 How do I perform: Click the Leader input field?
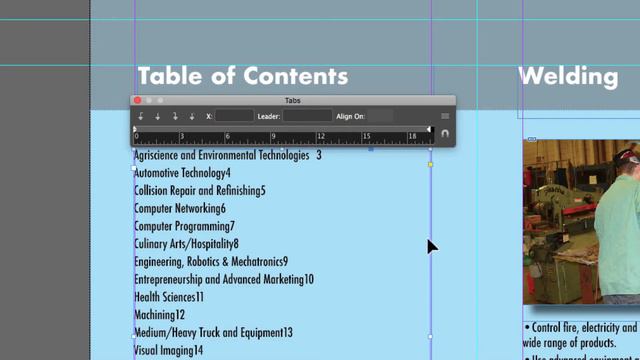307,116
